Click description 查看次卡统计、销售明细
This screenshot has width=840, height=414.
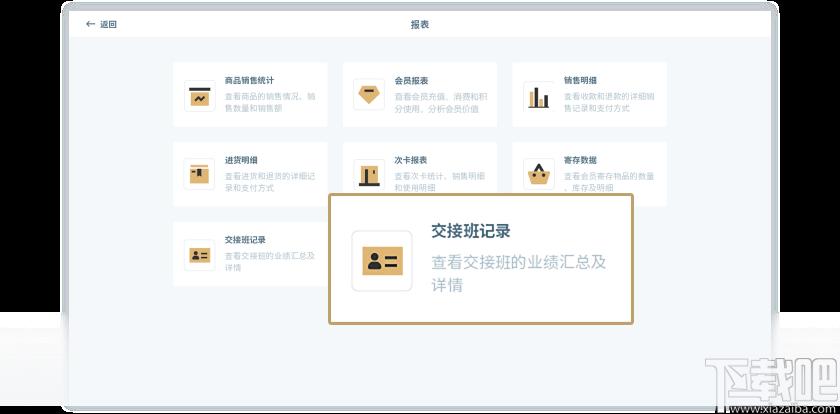click(x=440, y=182)
